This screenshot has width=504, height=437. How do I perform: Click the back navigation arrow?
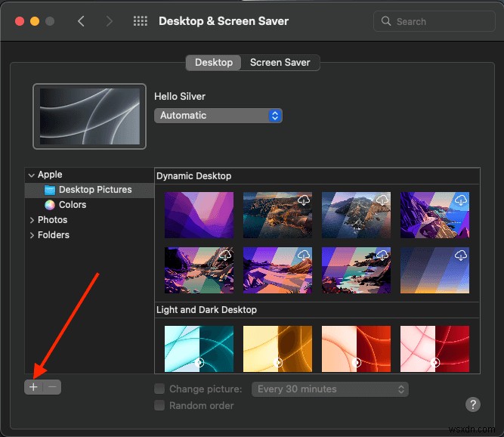click(x=81, y=21)
